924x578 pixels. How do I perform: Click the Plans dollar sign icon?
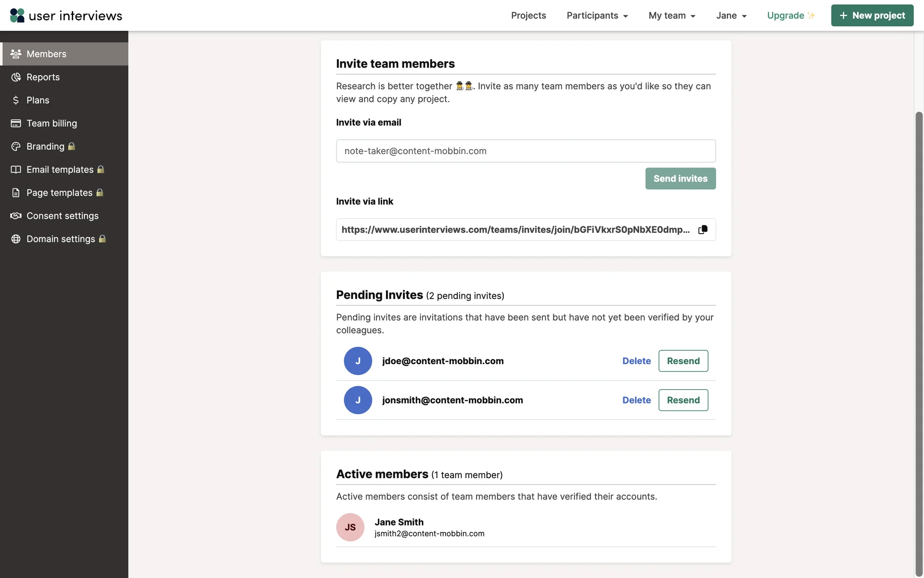[x=16, y=100]
